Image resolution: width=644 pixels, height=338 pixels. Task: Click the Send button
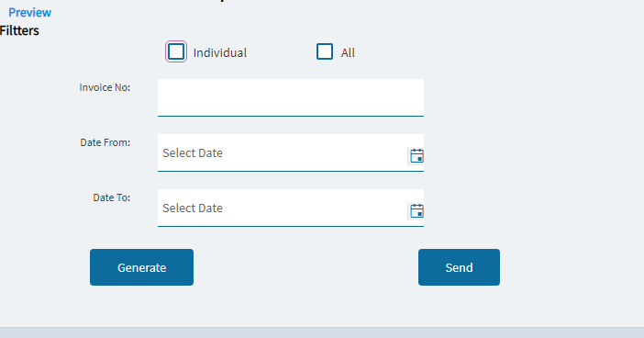pos(460,267)
